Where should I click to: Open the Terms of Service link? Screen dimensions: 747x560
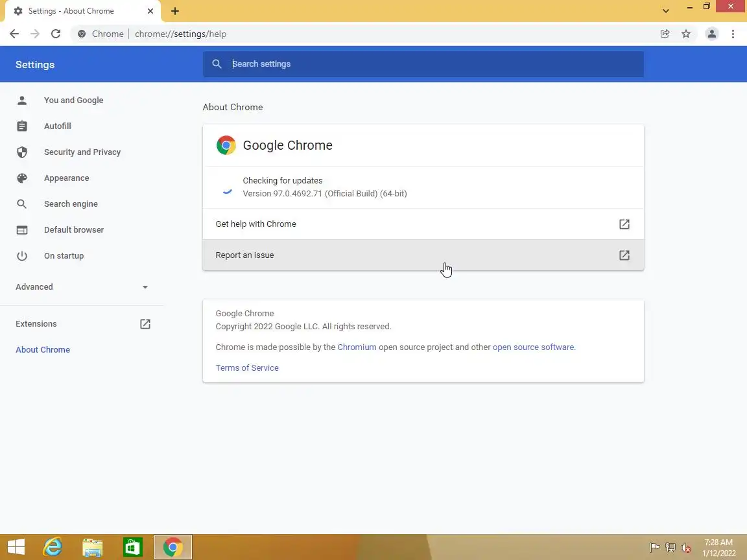(x=247, y=367)
